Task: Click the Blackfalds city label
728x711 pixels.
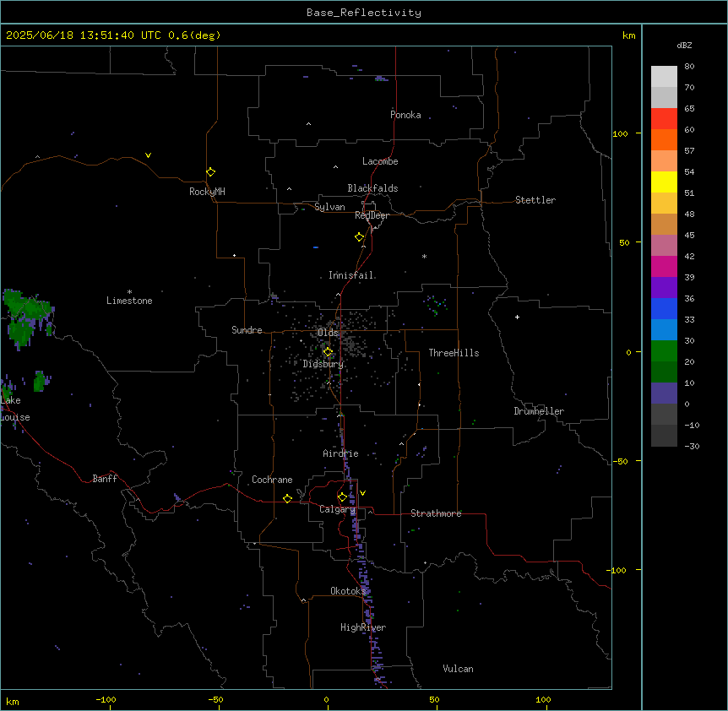Action: (x=372, y=188)
